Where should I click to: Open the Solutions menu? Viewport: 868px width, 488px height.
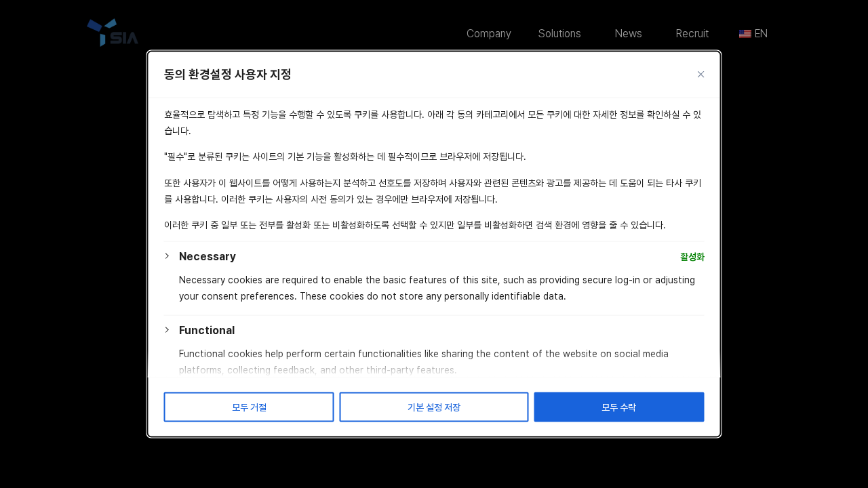point(559,33)
